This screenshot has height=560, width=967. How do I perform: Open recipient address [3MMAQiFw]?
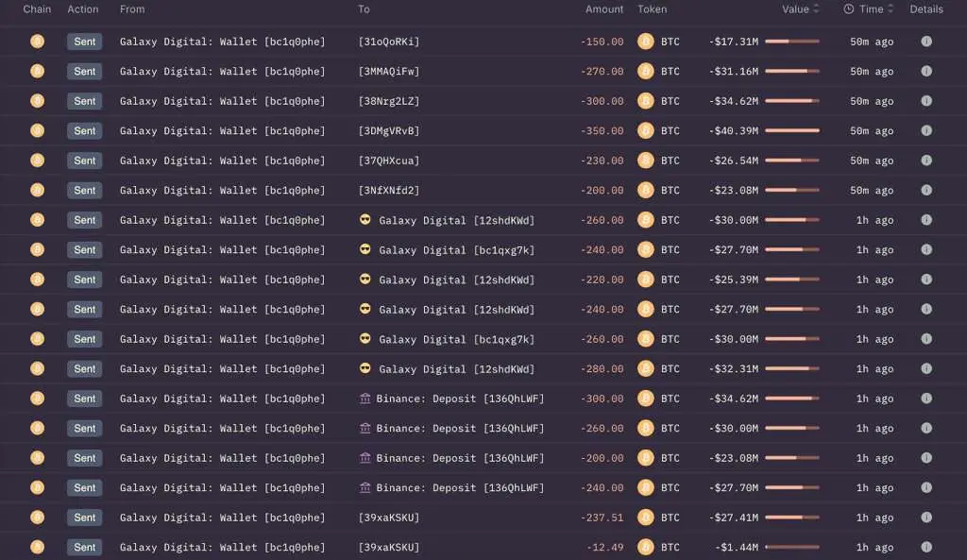tap(388, 71)
